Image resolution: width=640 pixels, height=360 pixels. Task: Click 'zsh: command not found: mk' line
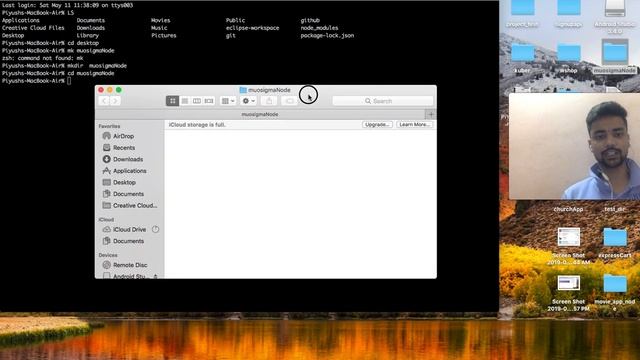(x=42, y=58)
